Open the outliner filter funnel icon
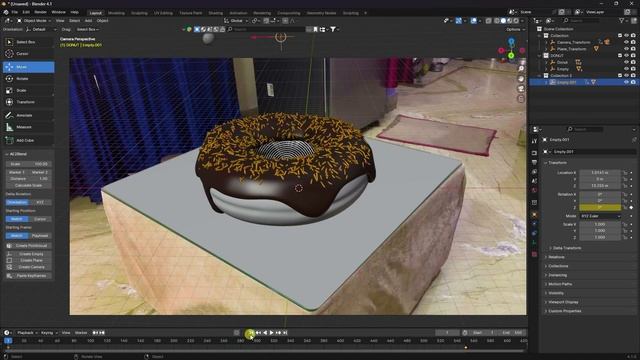This screenshot has width=640, height=360. click(622, 20)
